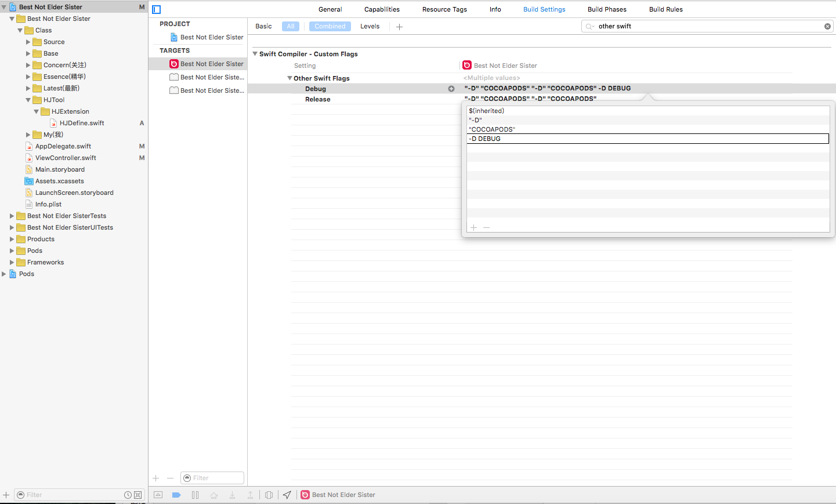The height and width of the screenshot is (504, 836).
Task: Expand the Source folder
Action: point(28,42)
